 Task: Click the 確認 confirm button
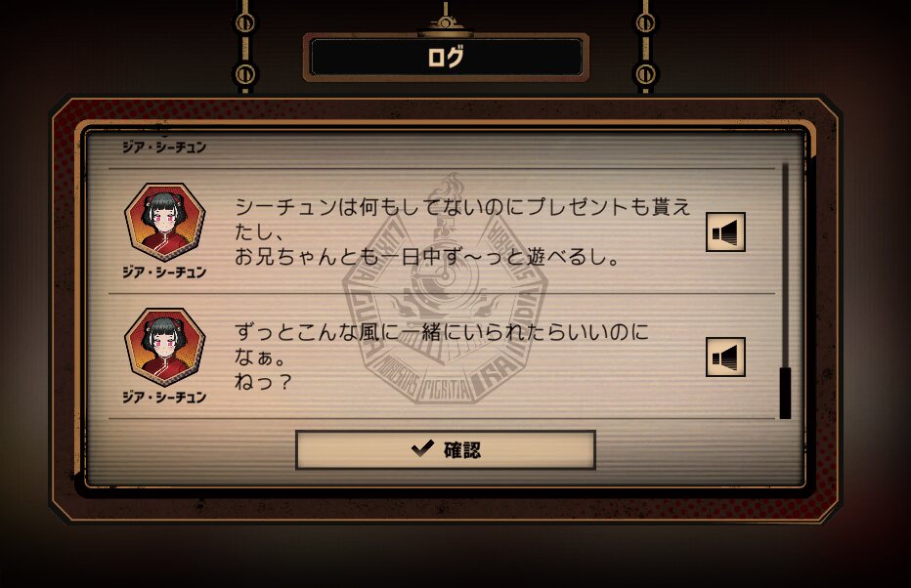pyautogui.click(x=446, y=449)
